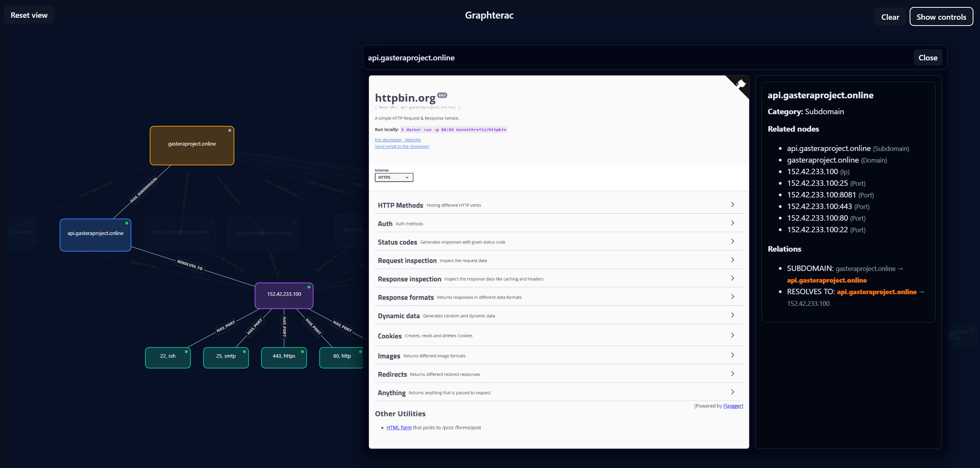Click the green status dot on the api.gasteraproject.online node

[x=126, y=223]
